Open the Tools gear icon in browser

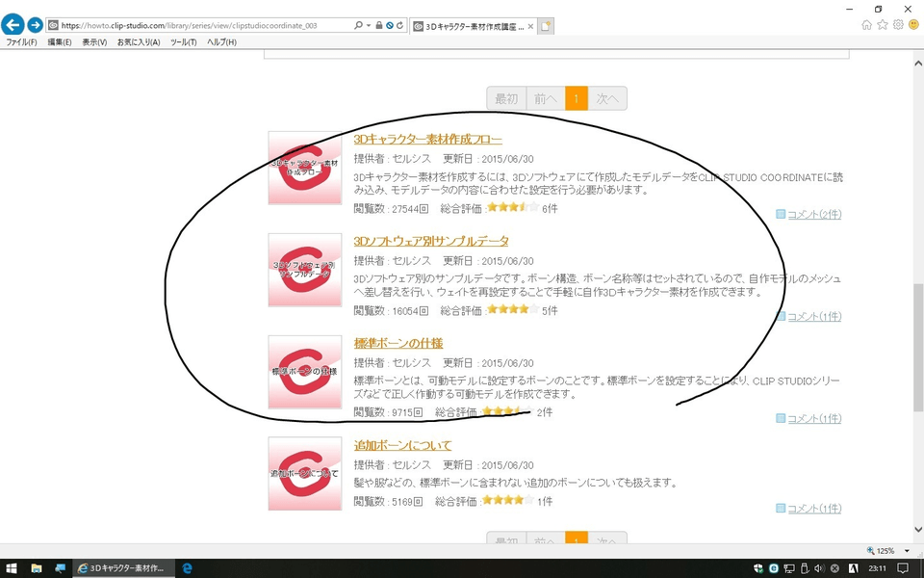pos(898,25)
